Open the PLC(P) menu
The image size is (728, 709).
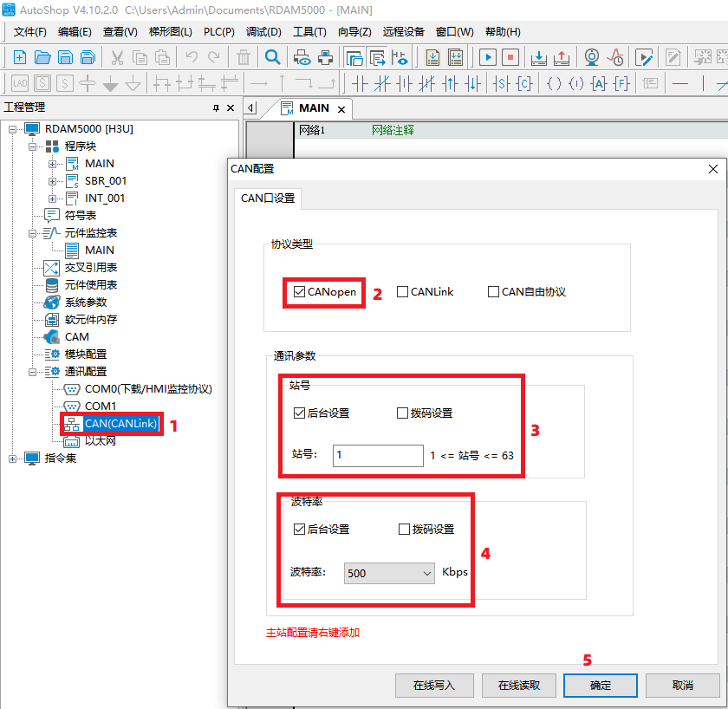pyautogui.click(x=219, y=32)
